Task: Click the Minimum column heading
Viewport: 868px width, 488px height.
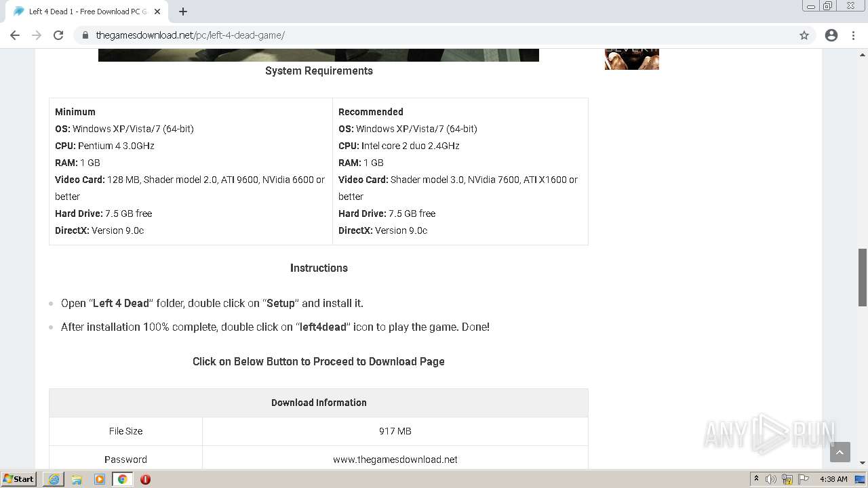Action: (75, 112)
